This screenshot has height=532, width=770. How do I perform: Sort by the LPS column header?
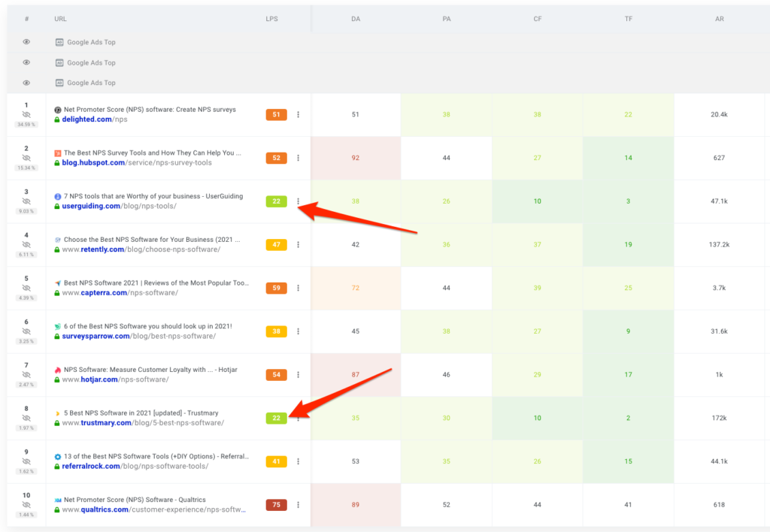pos(271,18)
